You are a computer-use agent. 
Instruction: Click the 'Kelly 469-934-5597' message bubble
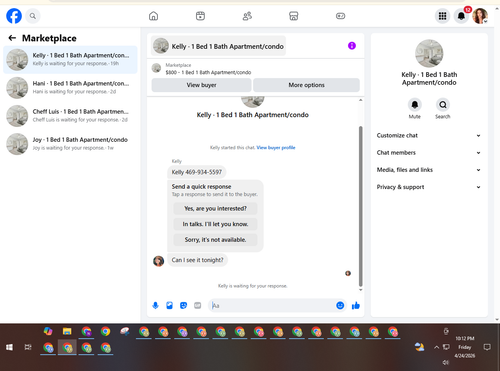[197, 172]
